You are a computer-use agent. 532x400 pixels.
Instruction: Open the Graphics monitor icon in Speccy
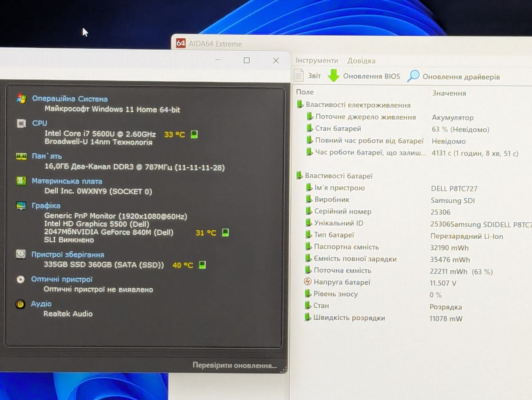[x=21, y=205]
